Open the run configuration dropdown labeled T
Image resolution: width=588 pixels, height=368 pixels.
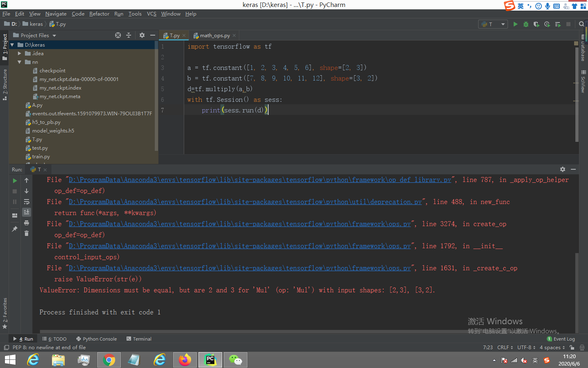(x=492, y=24)
